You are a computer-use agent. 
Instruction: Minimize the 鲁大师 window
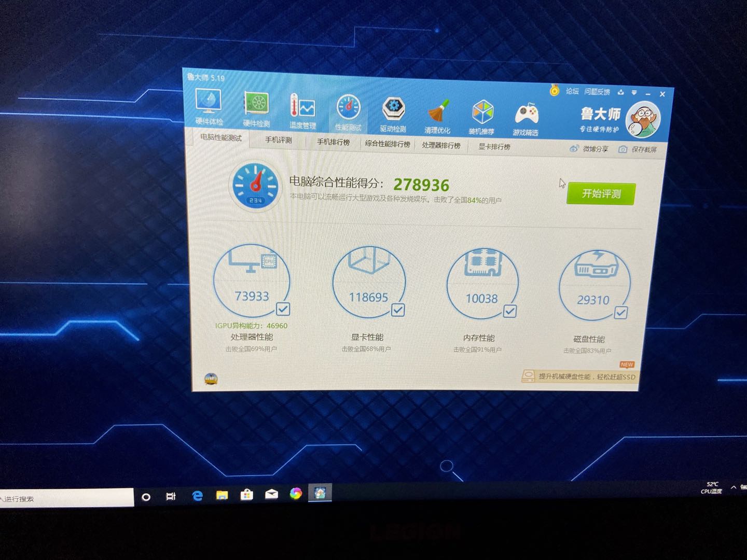(648, 93)
